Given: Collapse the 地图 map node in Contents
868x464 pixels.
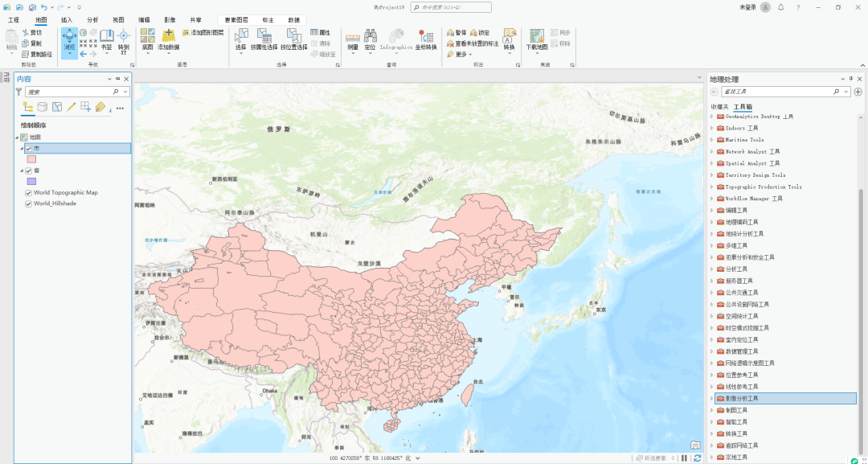Looking at the screenshot, I should [17, 138].
